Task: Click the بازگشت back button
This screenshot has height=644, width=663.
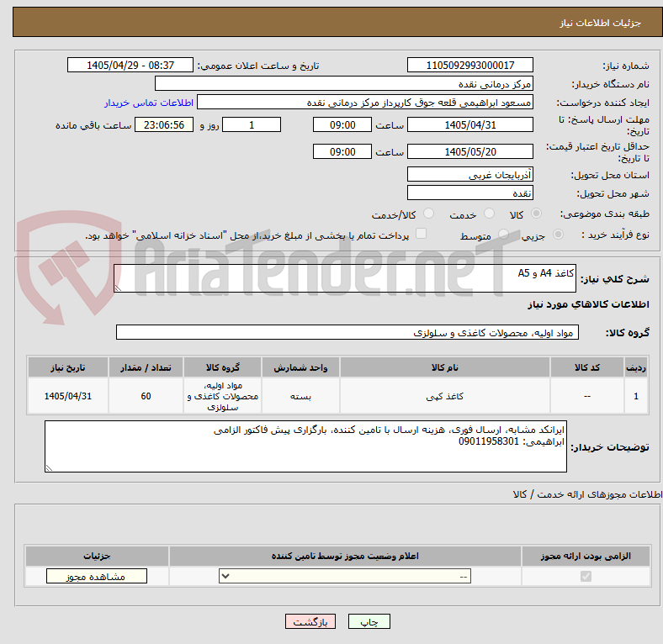Action: (310, 621)
